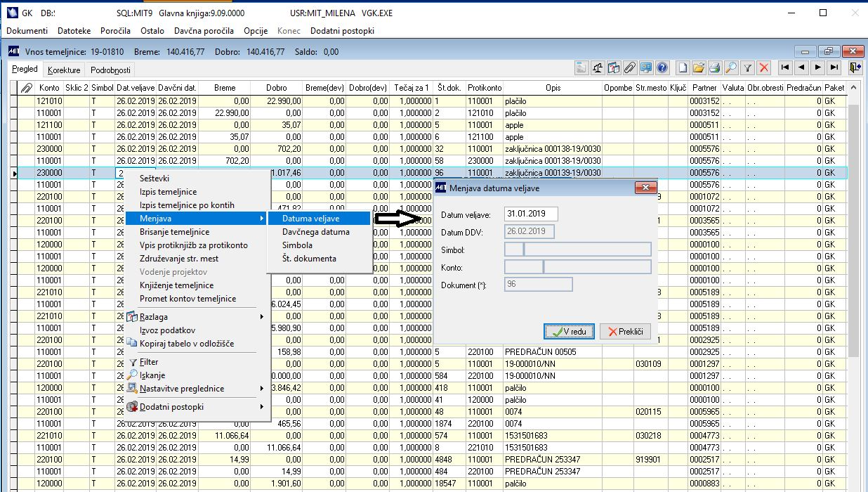
Task: Click the exit door icon
Action: tap(854, 68)
